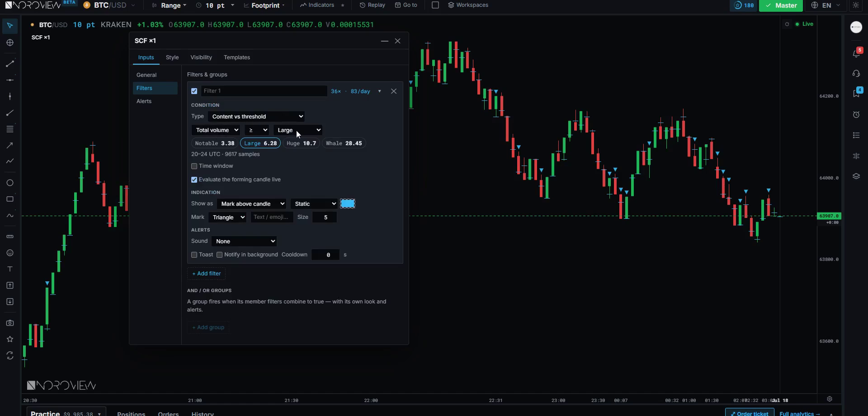Enable the Time window checkbox
The width and height of the screenshot is (868, 416).
point(194,166)
